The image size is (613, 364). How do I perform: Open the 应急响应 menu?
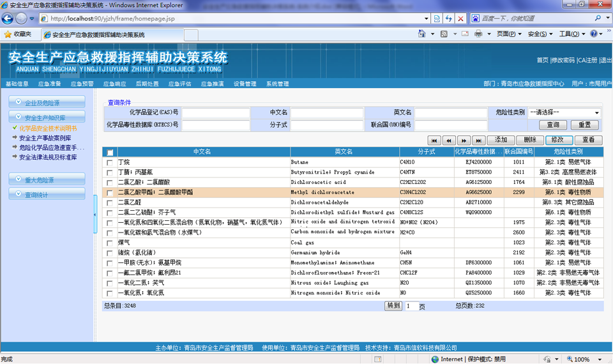coord(114,84)
